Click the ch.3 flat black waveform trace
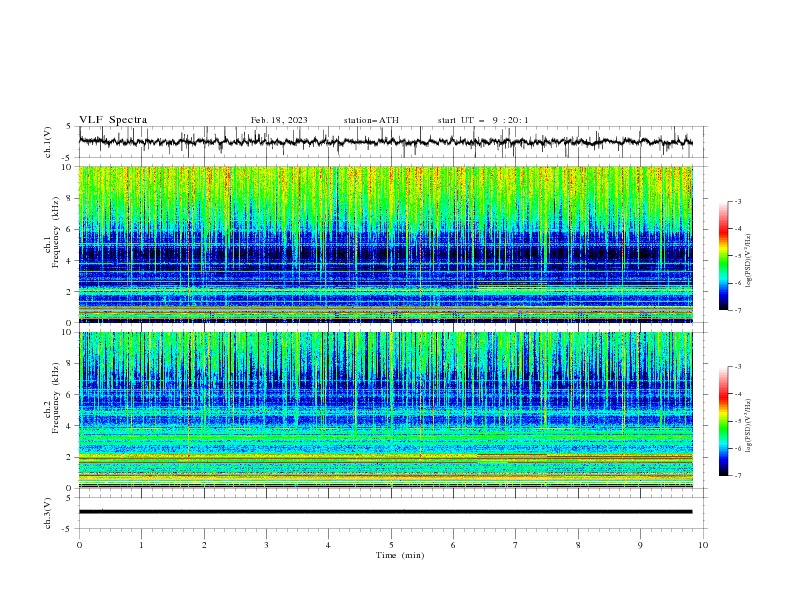792x612 pixels. pyautogui.click(x=385, y=512)
